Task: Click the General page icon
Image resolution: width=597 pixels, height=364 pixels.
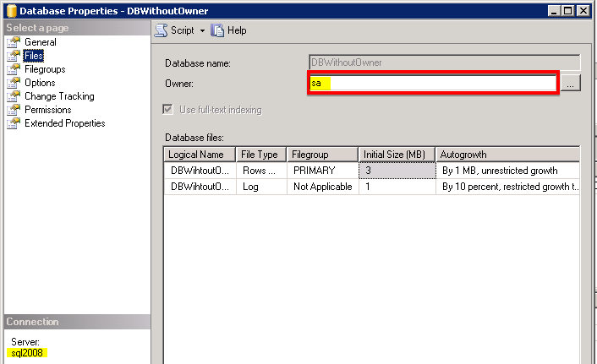Action: (14, 42)
